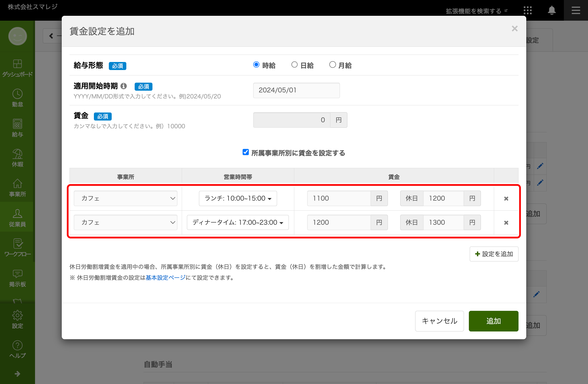Click the 設定を追加 button
The height and width of the screenshot is (384, 588).
(x=494, y=254)
